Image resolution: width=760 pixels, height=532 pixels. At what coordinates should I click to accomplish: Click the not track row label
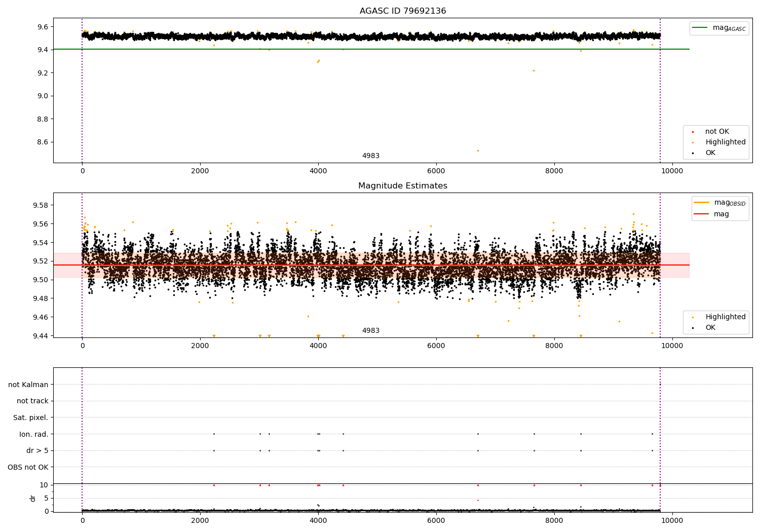tap(32, 401)
